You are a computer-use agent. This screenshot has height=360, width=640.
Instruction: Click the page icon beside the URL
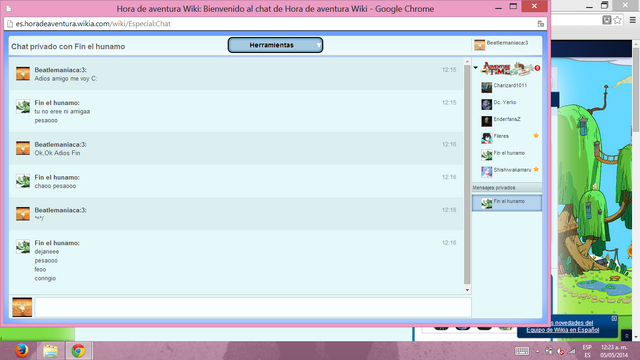10,24
